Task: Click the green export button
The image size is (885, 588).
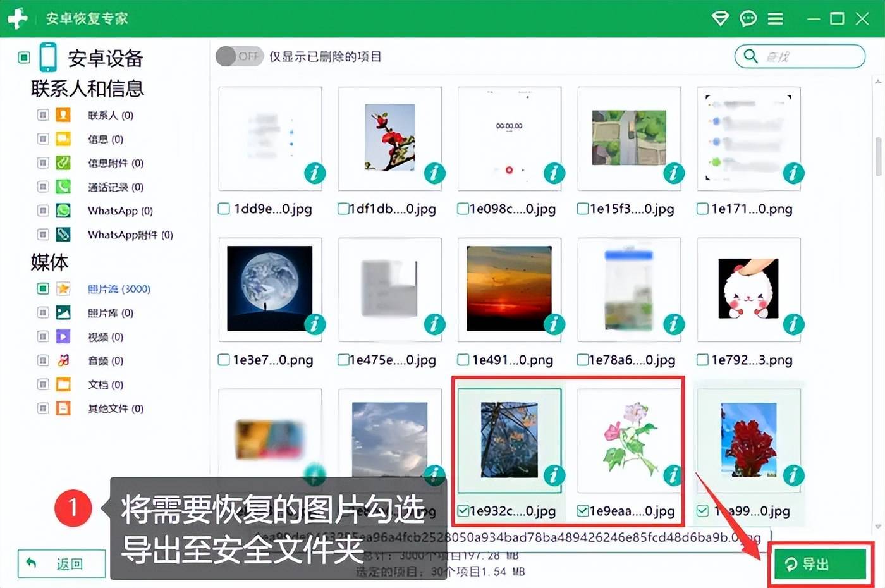Action: click(821, 564)
